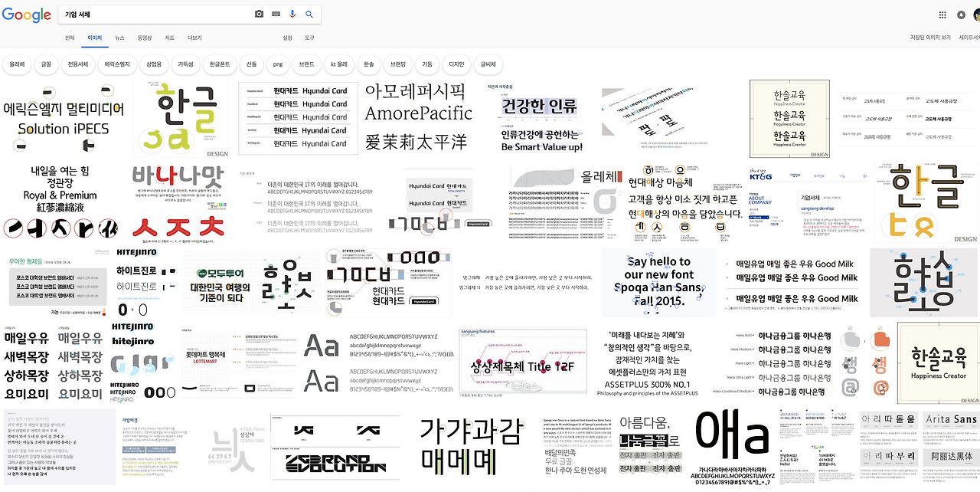980x492 pixels.
Task: Open the 모두투어 대한민국 여행의 기준 image
Action: click(250, 282)
